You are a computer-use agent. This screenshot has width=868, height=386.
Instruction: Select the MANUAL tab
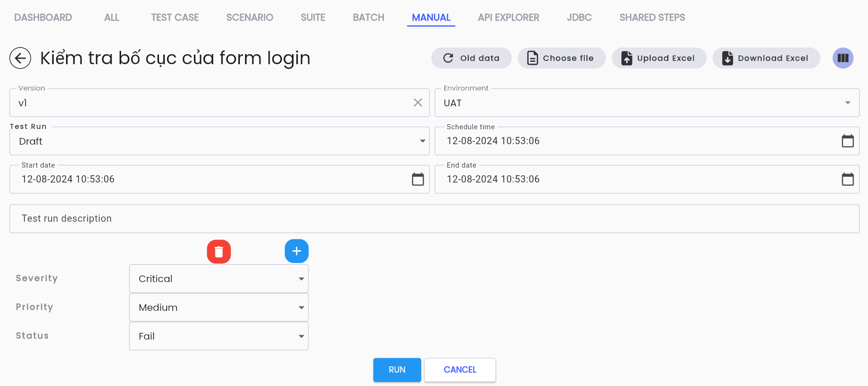(431, 17)
